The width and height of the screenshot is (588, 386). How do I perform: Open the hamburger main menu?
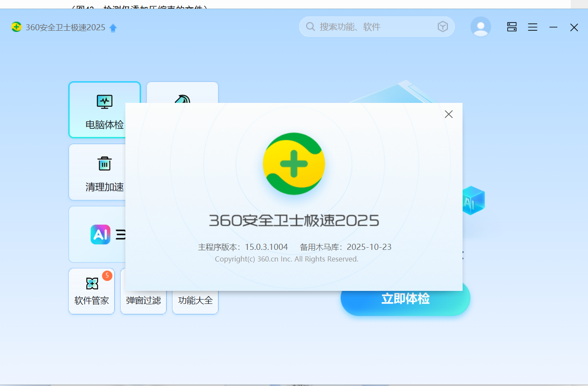tap(533, 27)
